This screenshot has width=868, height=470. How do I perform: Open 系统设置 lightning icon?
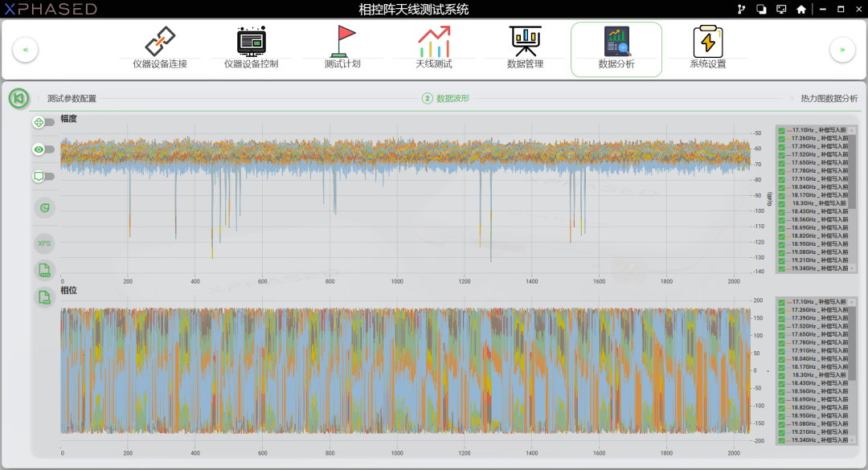point(707,42)
